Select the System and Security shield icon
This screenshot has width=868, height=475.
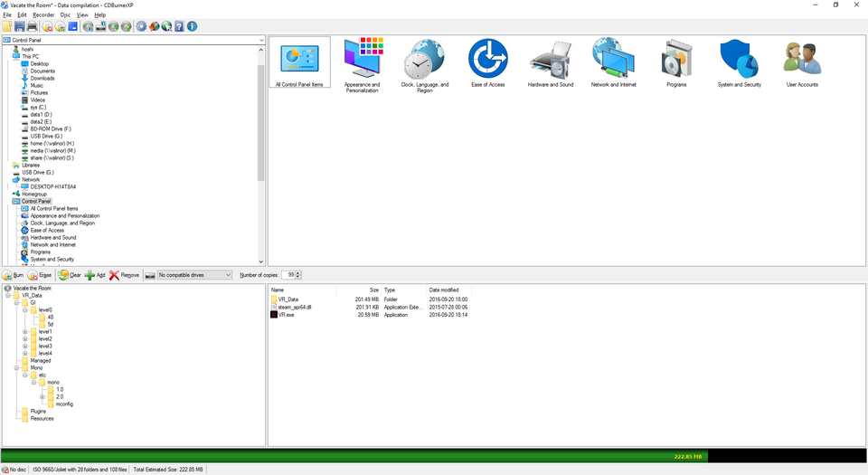739,63
